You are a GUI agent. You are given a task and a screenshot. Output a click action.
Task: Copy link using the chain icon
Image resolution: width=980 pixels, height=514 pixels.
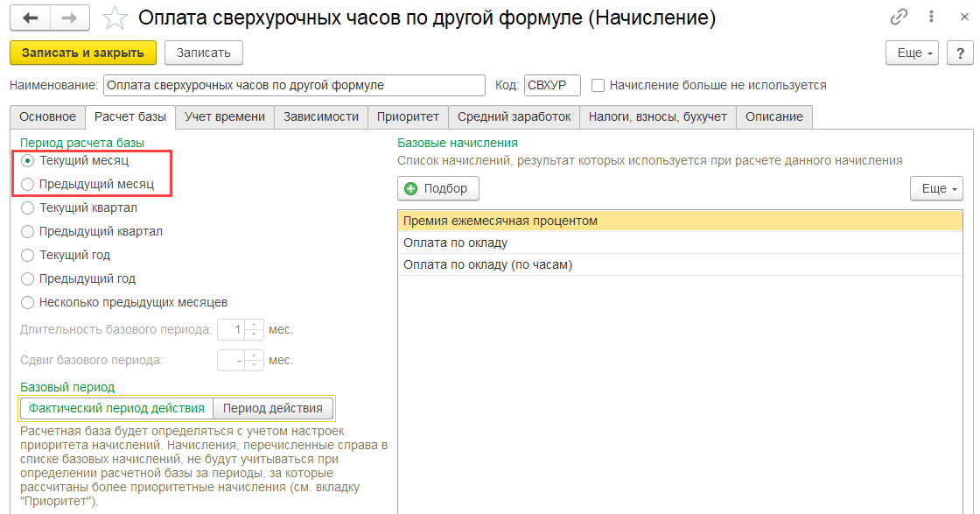point(899,17)
